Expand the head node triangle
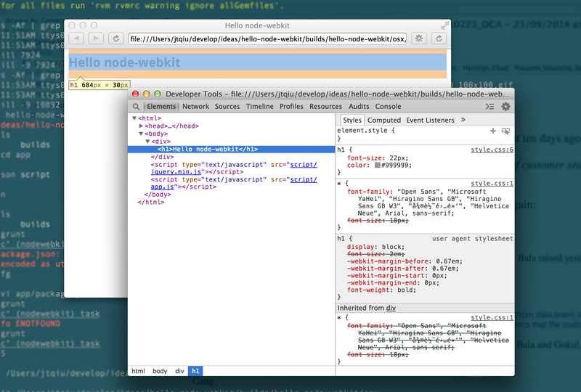 (x=141, y=126)
